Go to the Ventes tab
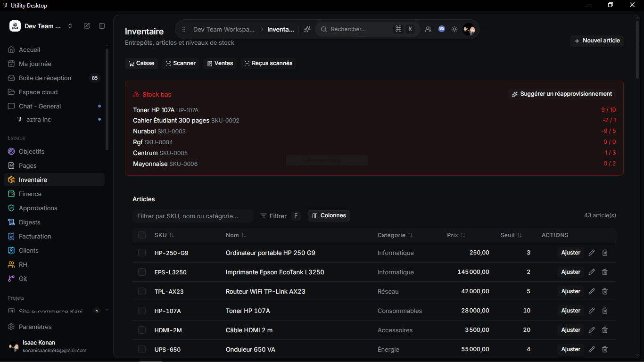The height and width of the screenshot is (362, 644). pyautogui.click(x=220, y=63)
